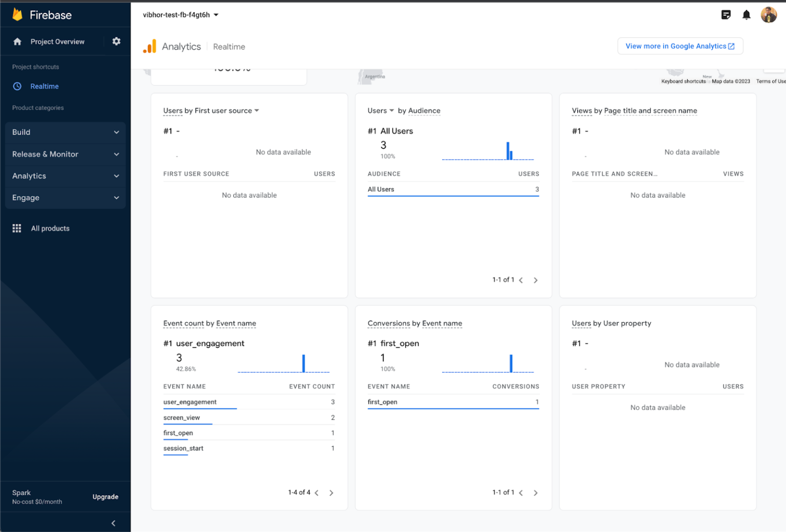Viewport: 786px width, 532px height.
Task: Click the Firebase flame logo
Action: pyautogui.click(x=17, y=14)
